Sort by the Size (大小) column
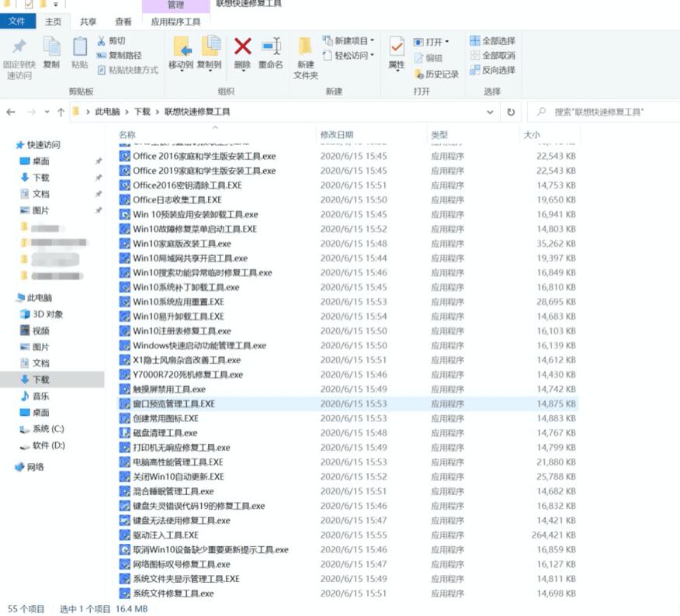This screenshot has height=616, width=680. pos(532,134)
